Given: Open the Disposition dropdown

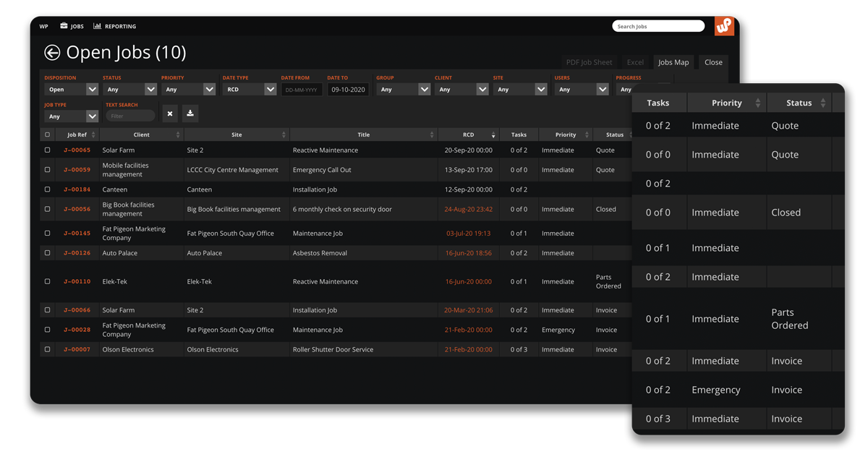Looking at the screenshot, I should point(71,90).
